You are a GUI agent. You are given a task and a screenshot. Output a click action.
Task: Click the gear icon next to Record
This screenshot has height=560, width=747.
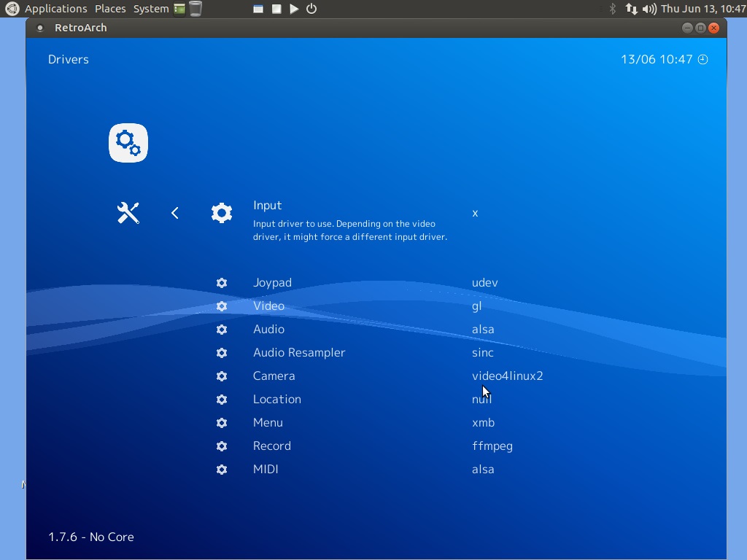(x=222, y=446)
